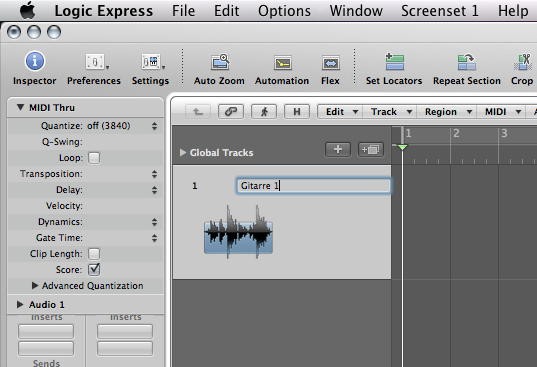Click the first left Inserts slot
This screenshot has height=367, width=537.
point(46,331)
